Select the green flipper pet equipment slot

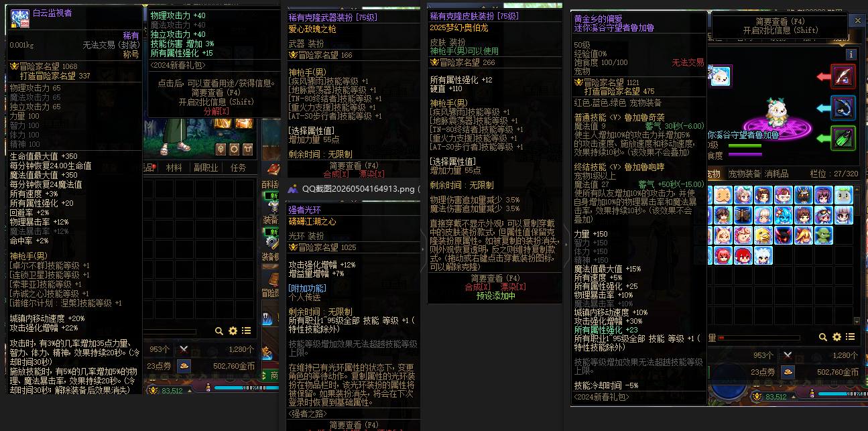tap(843, 138)
